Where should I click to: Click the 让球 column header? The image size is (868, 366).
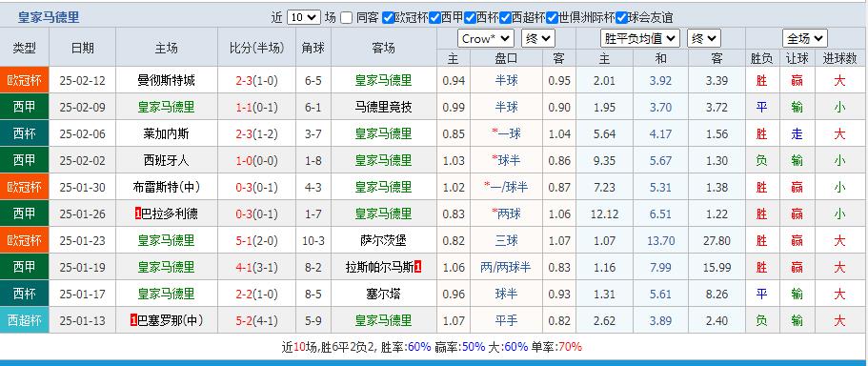797,58
